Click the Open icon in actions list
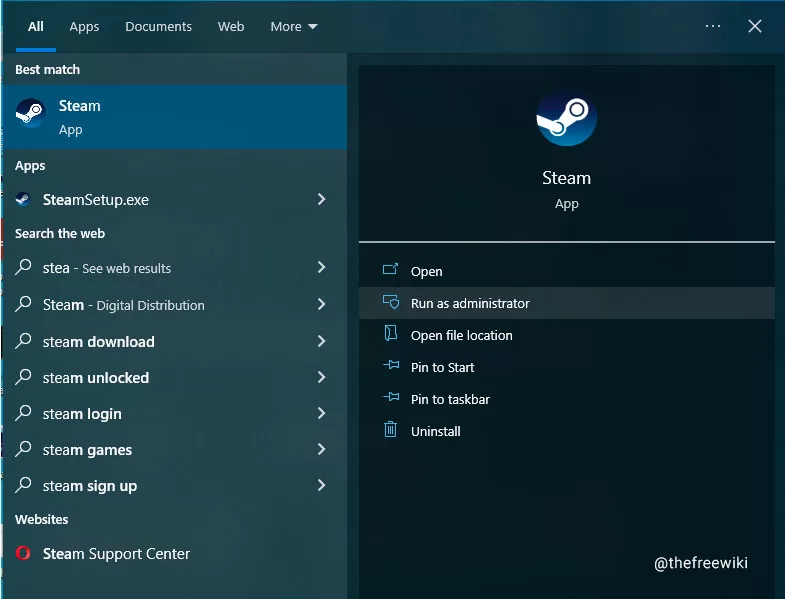 (x=390, y=270)
